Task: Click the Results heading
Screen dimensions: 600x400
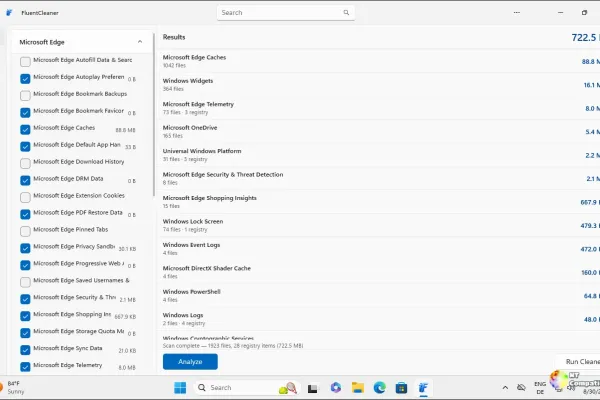Action: pos(174,37)
